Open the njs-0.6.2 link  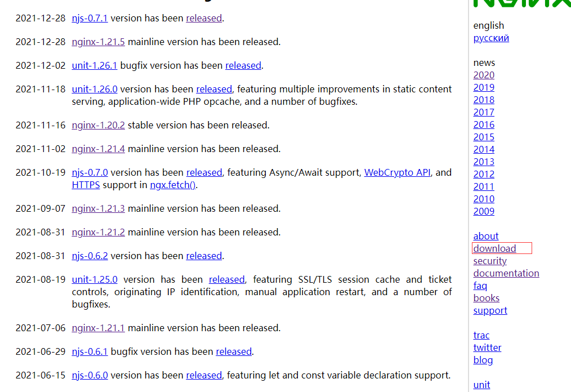(90, 256)
